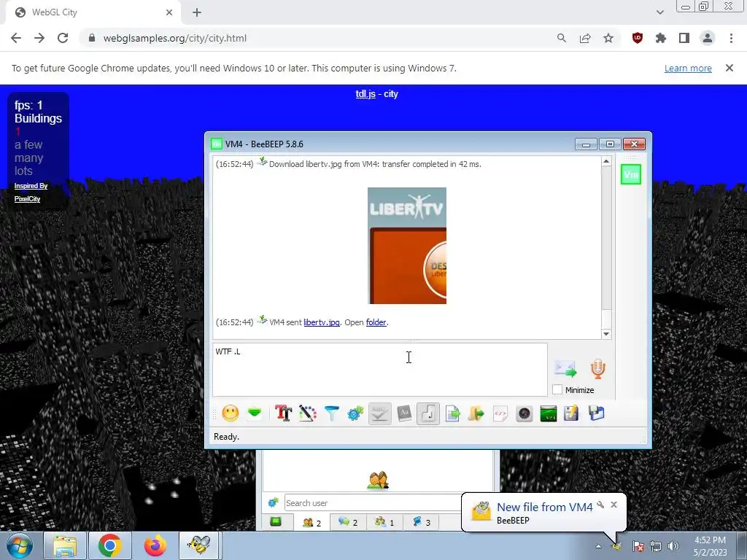The height and width of the screenshot is (560, 747).
Task: Open the libertv.jpg link in chat
Action: (322, 322)
